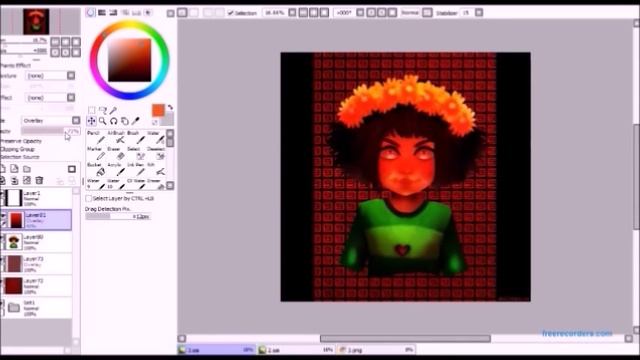Swap foreground and background colors

pyautogui.click(x=170, y=107)
